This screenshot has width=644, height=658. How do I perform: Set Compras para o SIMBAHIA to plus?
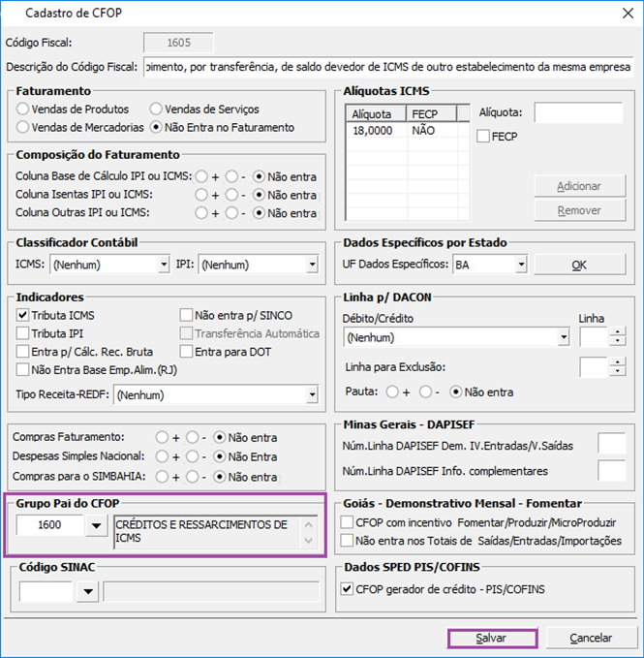tap(162, 477)
